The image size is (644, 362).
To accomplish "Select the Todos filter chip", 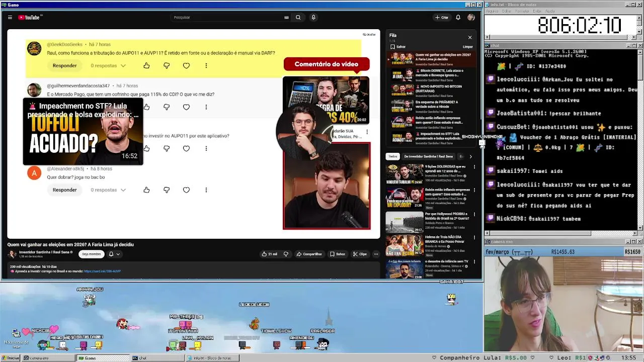I will coord(393,156).
